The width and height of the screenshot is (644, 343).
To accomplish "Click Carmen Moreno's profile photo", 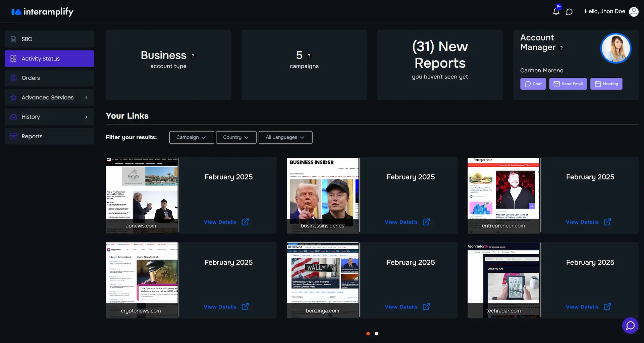I will [616, 48].
